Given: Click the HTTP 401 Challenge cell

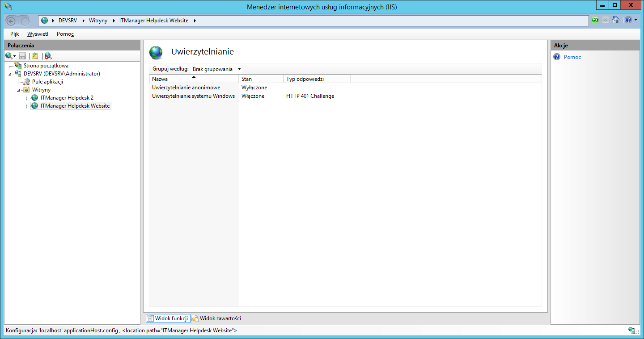Looking at the screenshot, I should [310, 96].
